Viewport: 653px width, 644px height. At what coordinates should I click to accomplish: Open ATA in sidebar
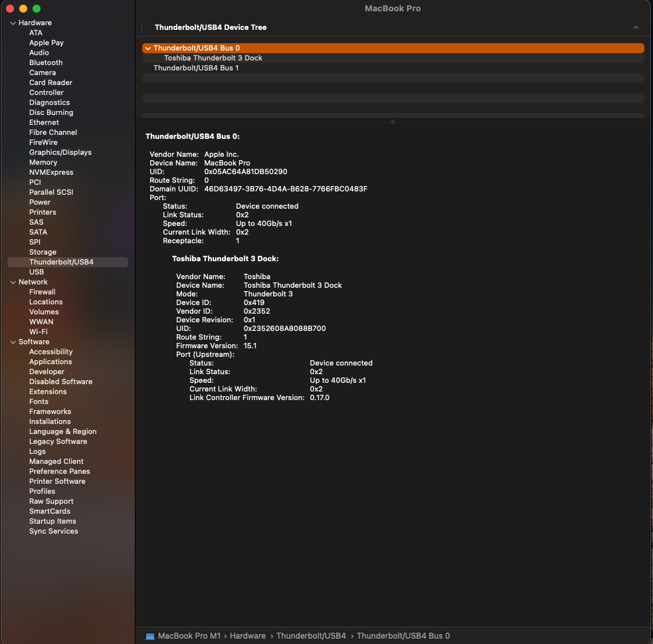pos(36,33)
